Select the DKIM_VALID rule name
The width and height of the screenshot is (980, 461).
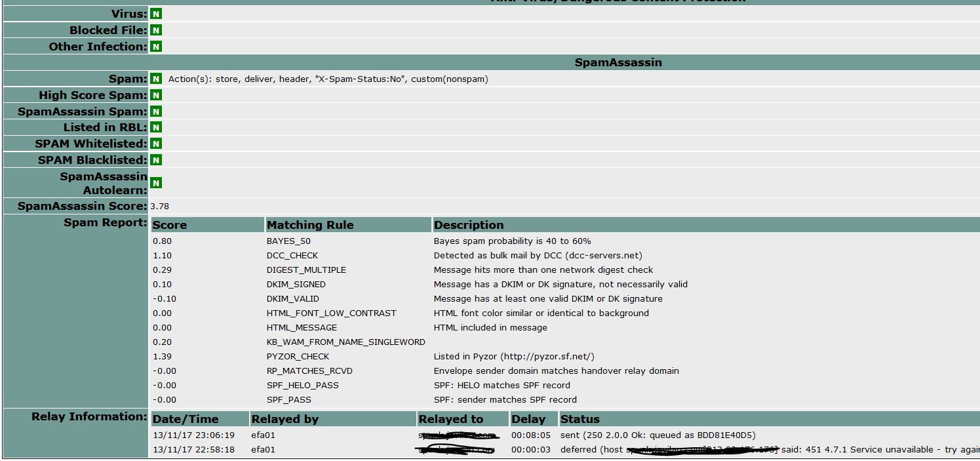[293, 299]
